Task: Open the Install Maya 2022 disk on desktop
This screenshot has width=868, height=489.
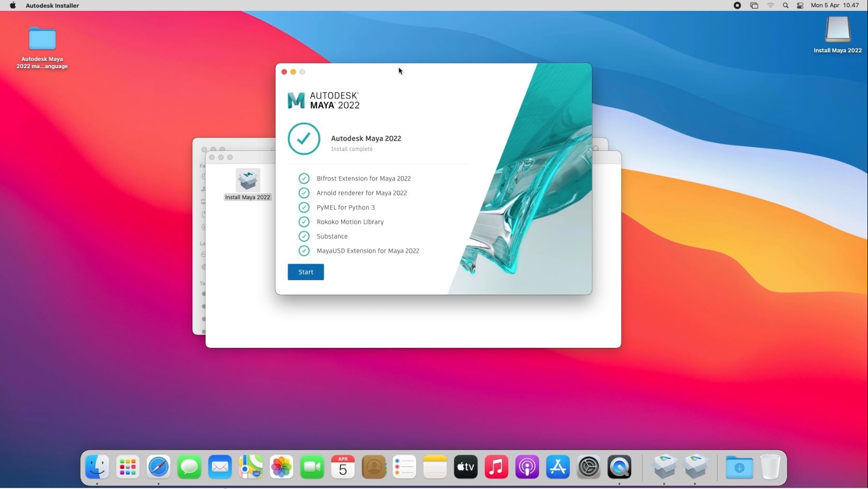Action: (837, 29)
